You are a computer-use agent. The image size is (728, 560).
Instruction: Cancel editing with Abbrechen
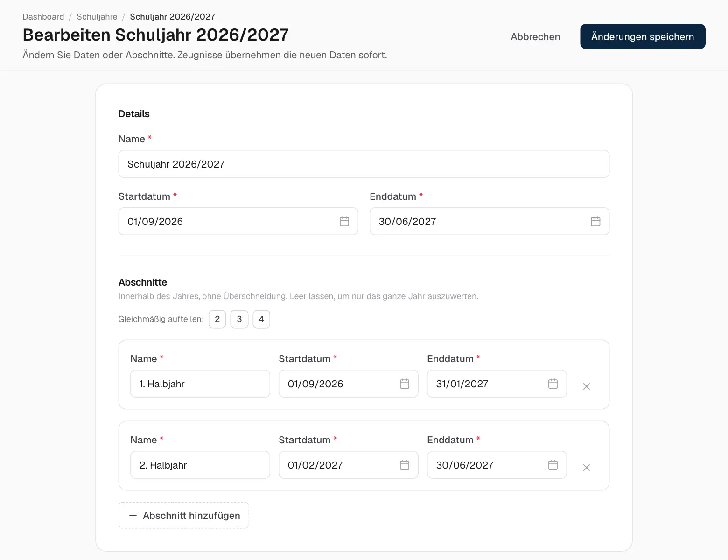click(535, 36)
